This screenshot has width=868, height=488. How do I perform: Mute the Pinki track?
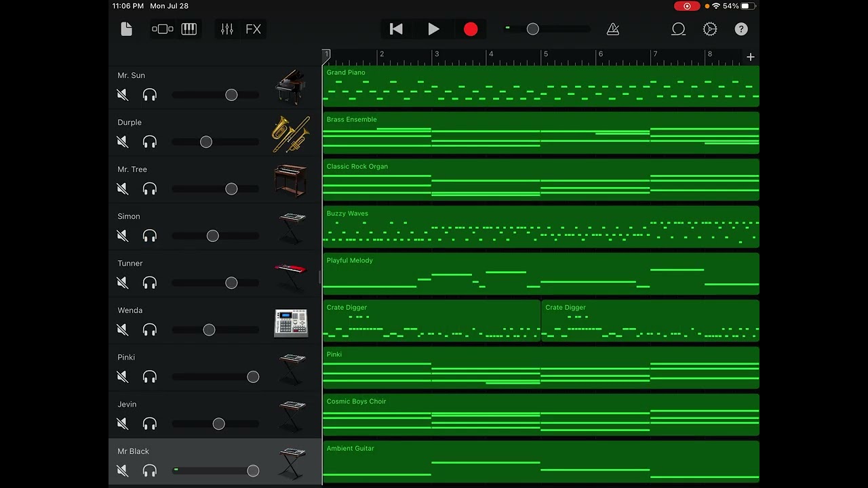click(123, 377)
